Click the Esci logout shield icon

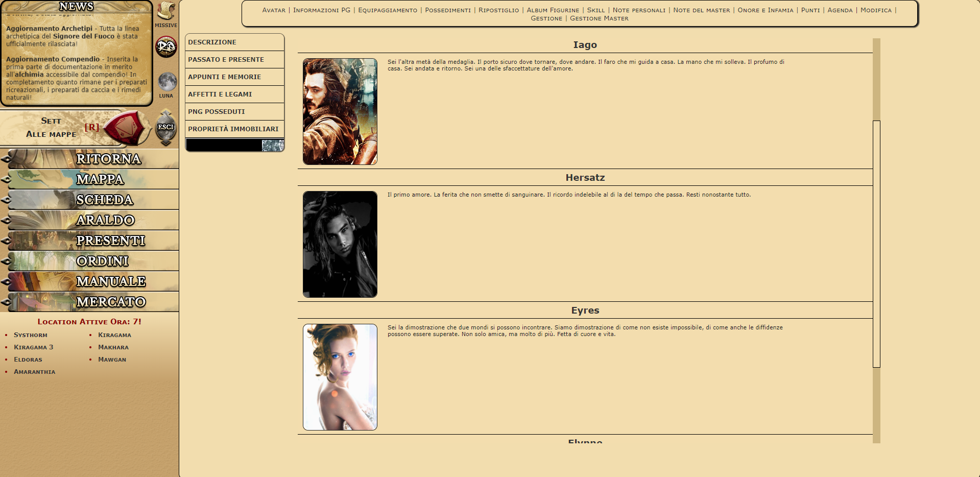166,128
